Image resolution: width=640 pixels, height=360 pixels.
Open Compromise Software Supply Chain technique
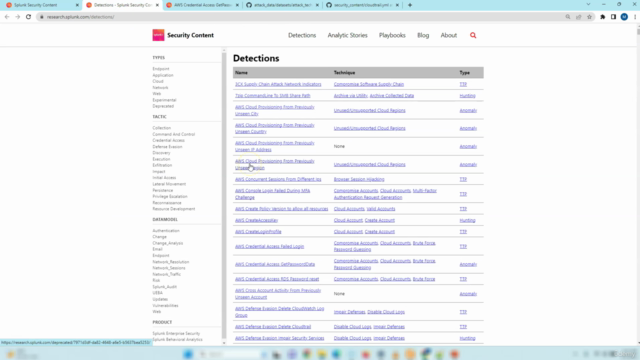[x=369, y=84]
